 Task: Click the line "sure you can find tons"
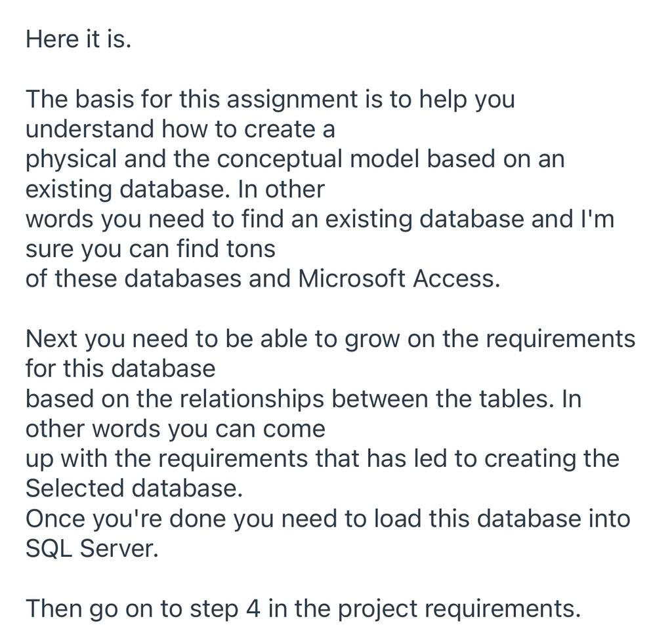click(150, 249)
